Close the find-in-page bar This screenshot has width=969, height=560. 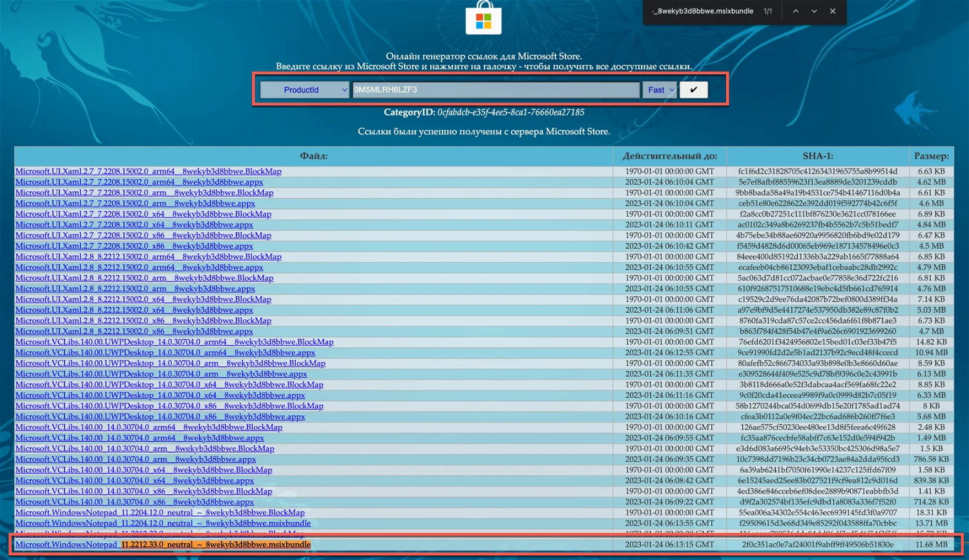(833, 11)
